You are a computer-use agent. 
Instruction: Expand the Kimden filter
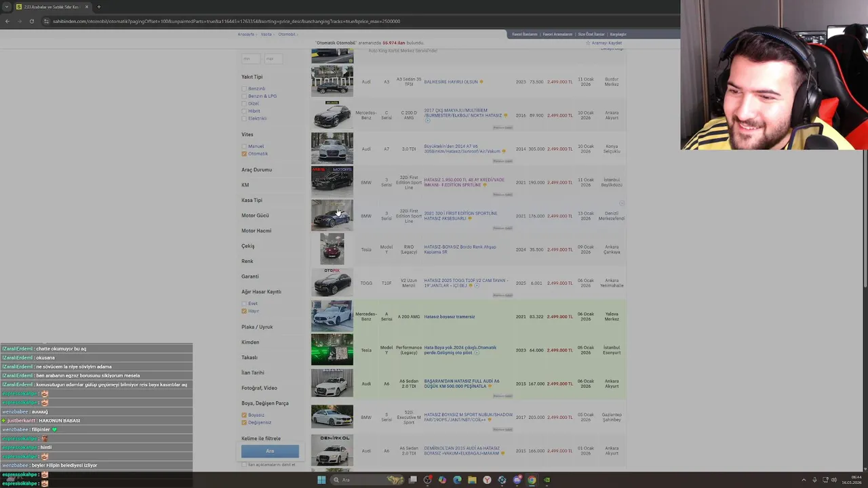[x=250, y=342]
